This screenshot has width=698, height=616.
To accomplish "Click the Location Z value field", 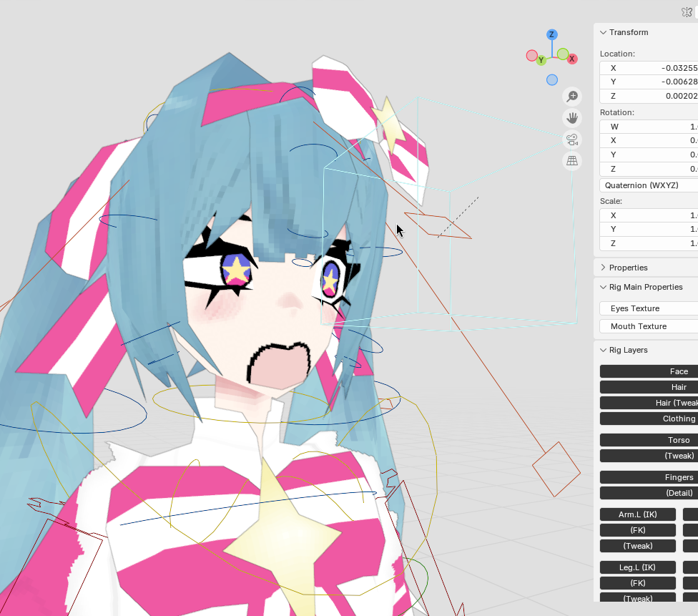I will click(649, 96).
